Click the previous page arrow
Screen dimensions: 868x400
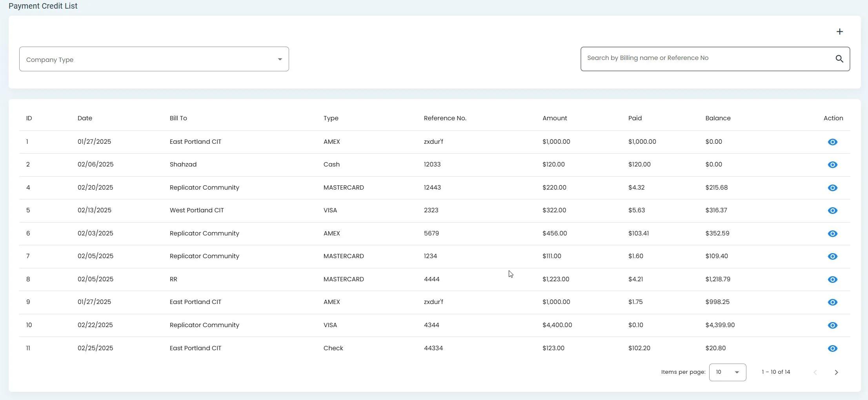pos(815,372)
